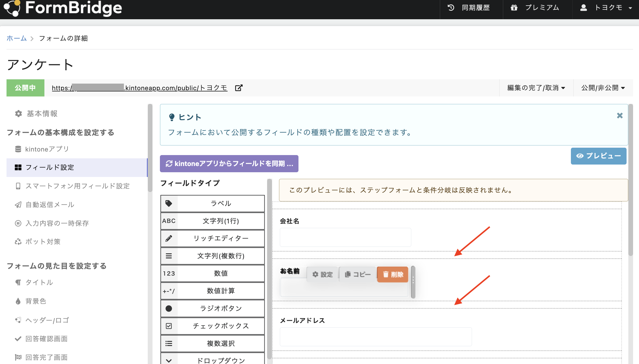Click the 123 icon for 数値
Viewport: 639px width, 364px height.
[x=169, y=273]
